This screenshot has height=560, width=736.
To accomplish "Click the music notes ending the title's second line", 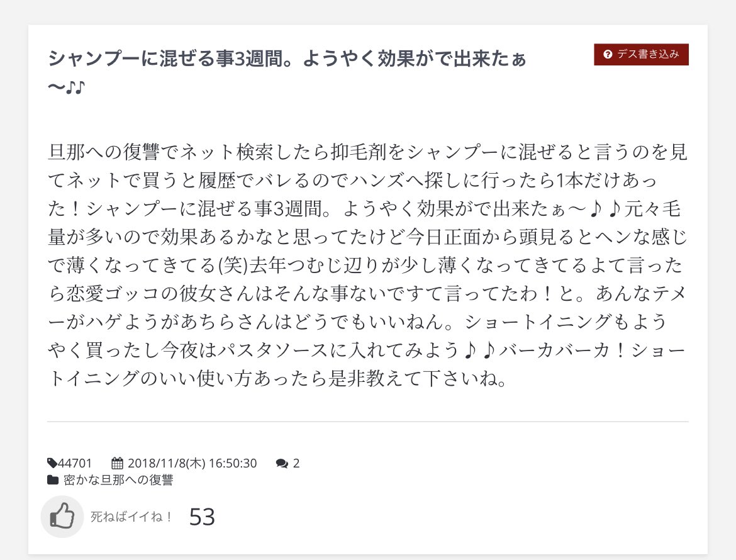I will pyautogui.click(x=75, y=87).
